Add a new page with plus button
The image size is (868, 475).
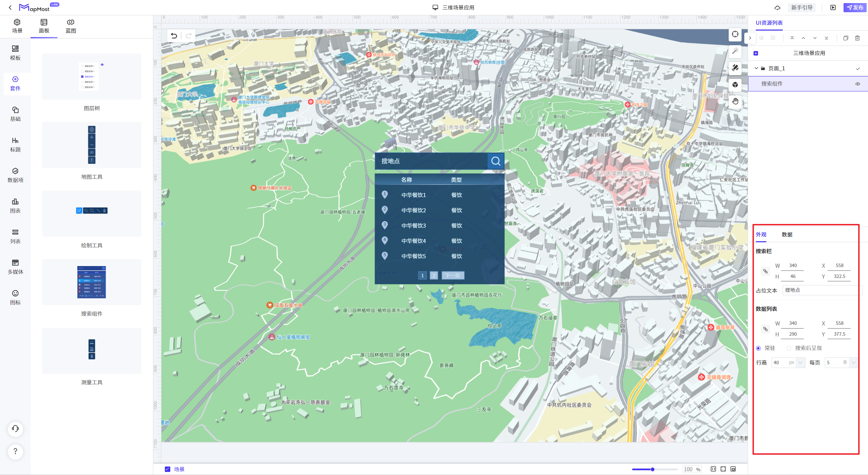756,53
